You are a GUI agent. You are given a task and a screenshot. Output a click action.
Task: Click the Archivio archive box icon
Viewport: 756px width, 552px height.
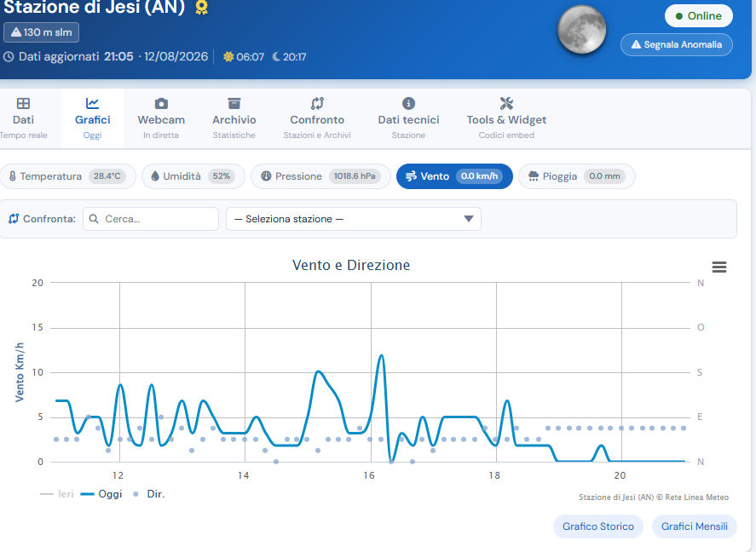[234, 104]
